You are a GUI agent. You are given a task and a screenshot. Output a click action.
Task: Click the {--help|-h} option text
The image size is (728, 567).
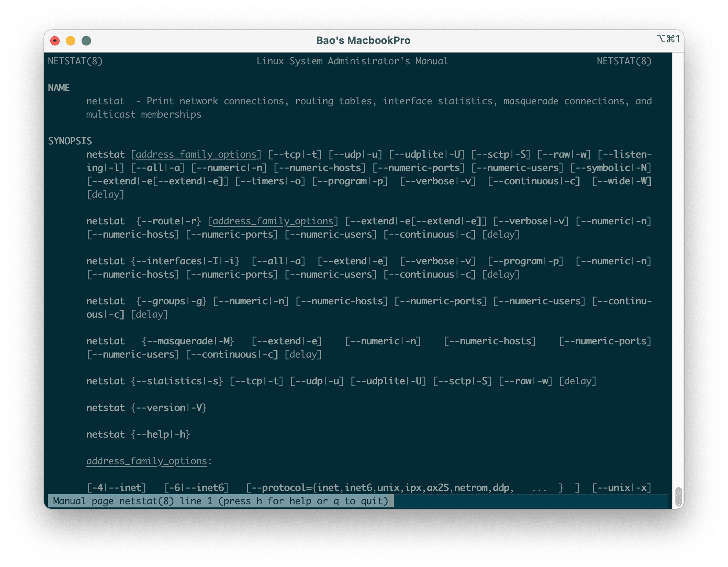pos(160,434)
